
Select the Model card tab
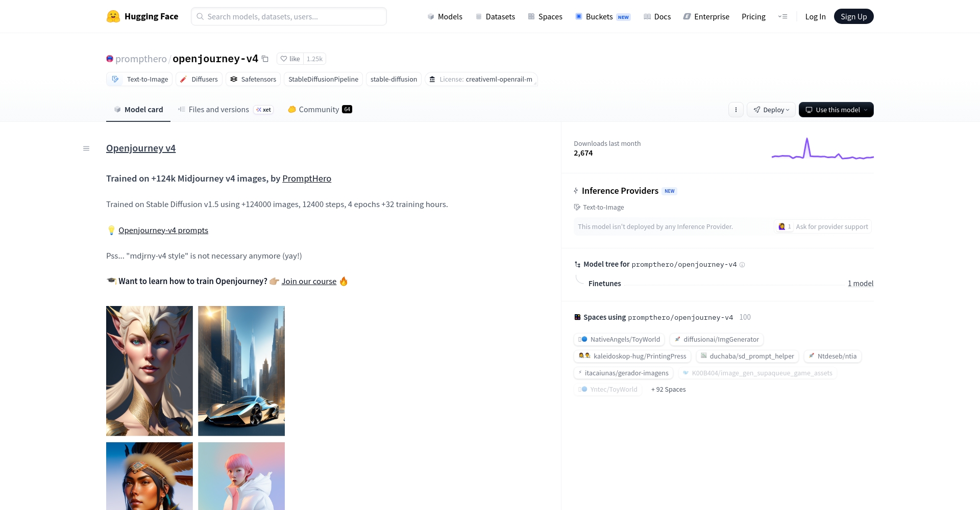(138, 110)
